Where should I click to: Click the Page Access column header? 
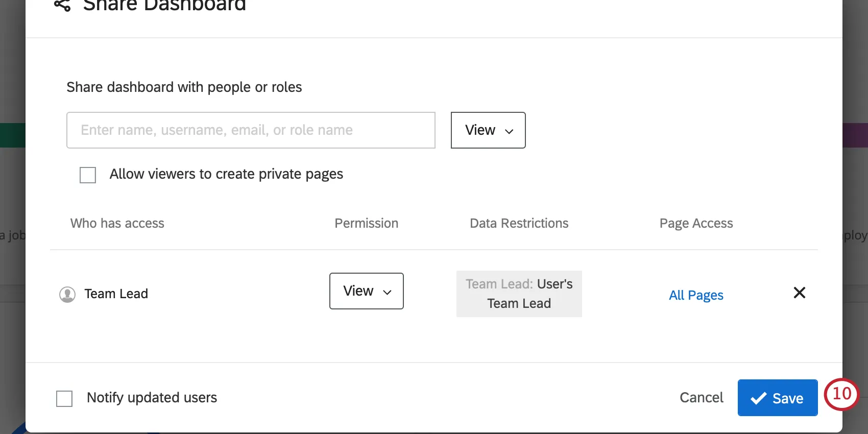tap(696, 224)
